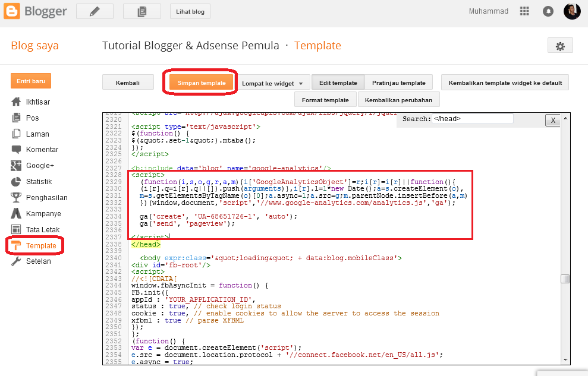Click xfbml : true code line
The image size is (588, 376).
click(187, 321)
